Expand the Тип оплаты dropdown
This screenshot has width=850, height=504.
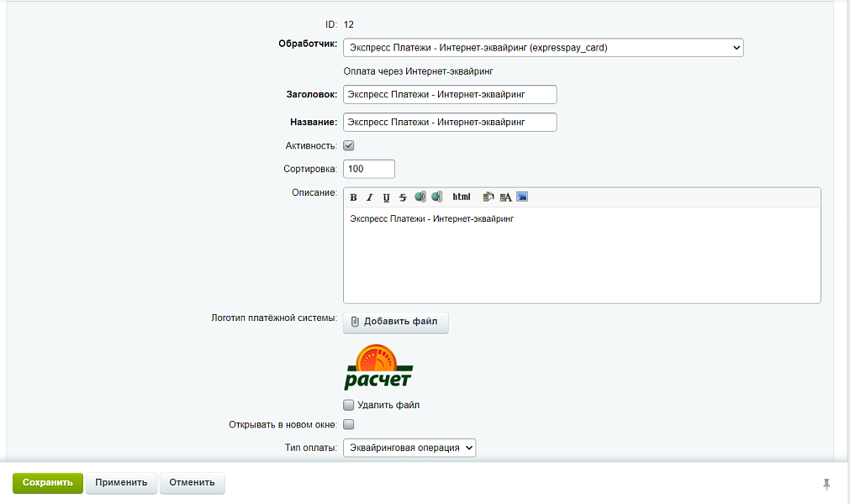coord(409,448)
